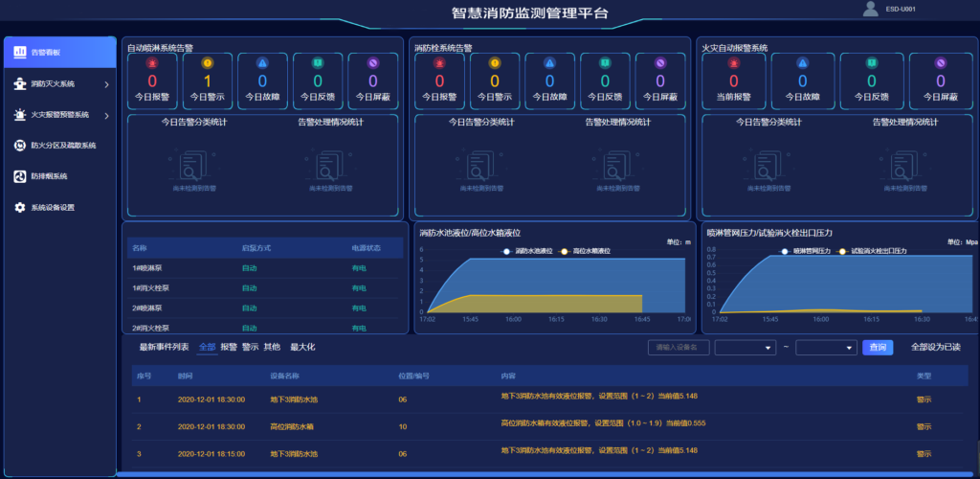Viewport: 980px width, 479px height.
Task: Click the 请输入设备名 search field
Action: (x=679, y=347)
